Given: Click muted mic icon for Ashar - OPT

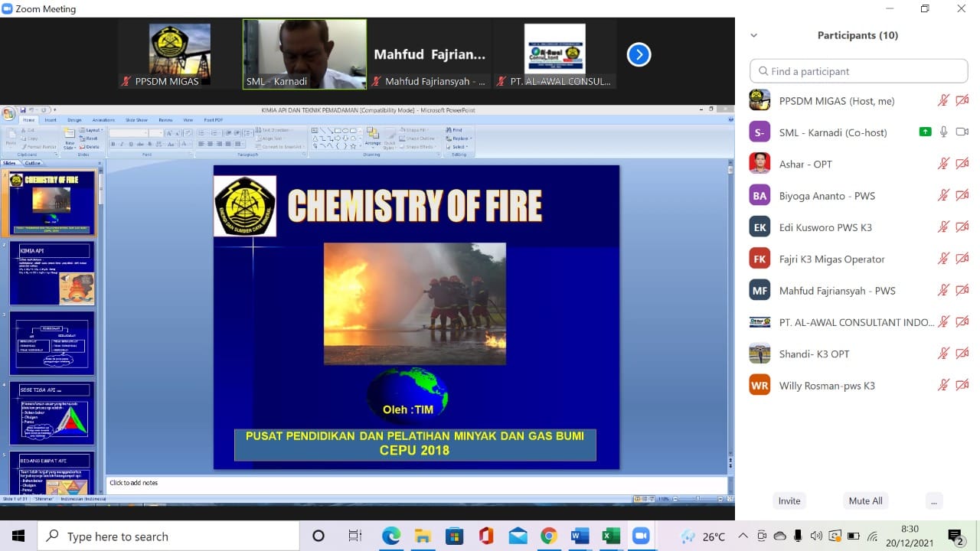Looking at the screenshot, I should point(943,164).
